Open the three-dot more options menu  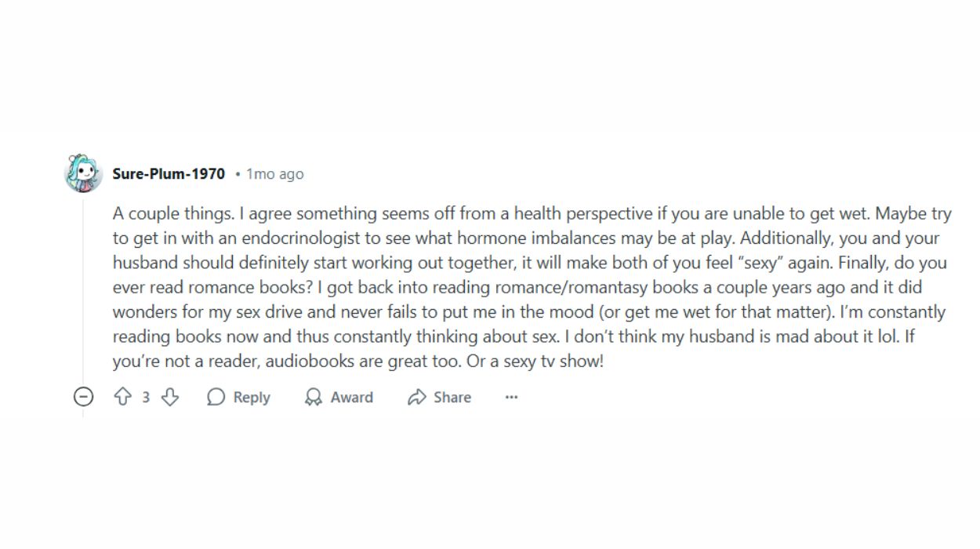click(512, 397)
